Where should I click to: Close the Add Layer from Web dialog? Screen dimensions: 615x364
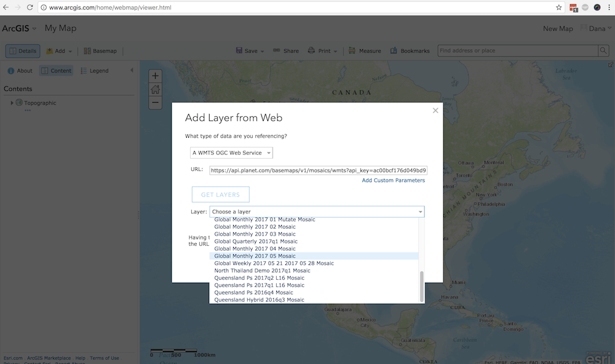pyautogui.click(x=435, y=111)
